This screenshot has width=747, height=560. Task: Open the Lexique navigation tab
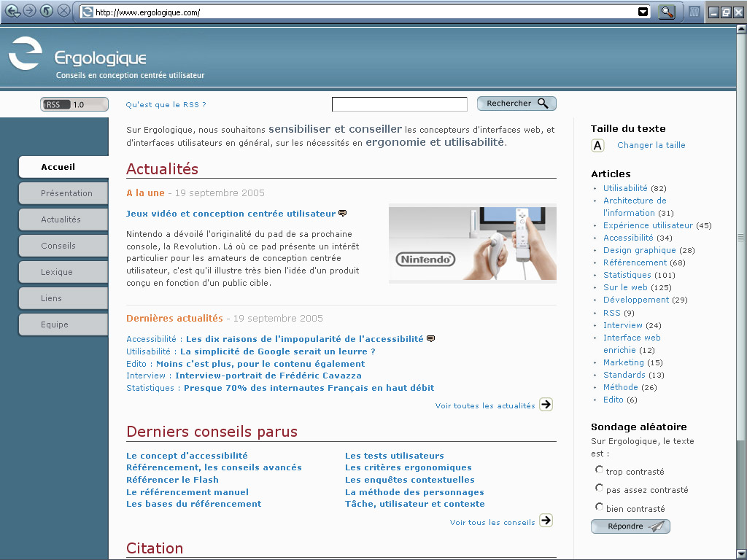click(64, 272)
